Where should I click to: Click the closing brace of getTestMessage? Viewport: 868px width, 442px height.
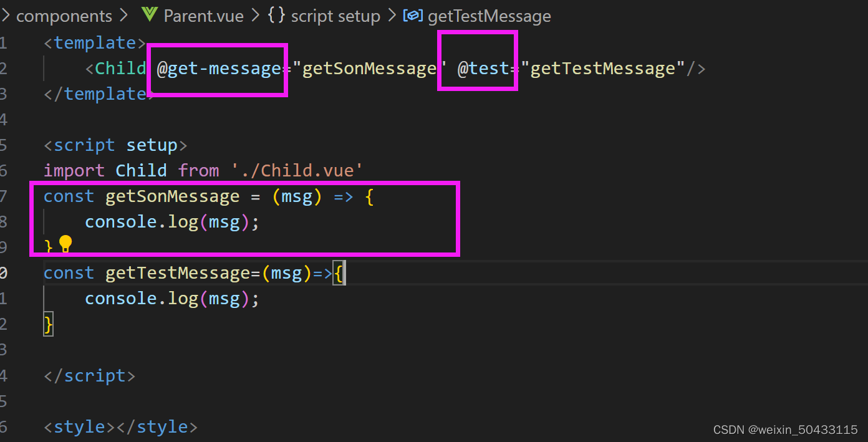pyautogui.click(x=49, y=324)
